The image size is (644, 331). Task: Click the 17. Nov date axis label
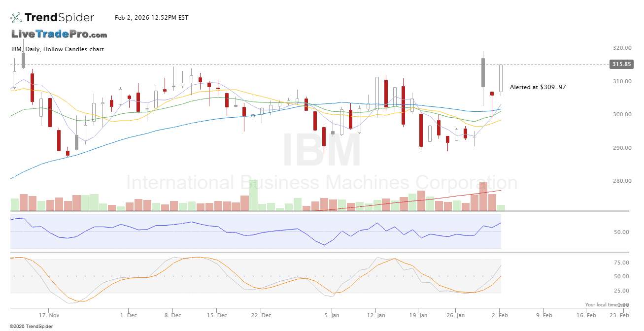(49, 315)
